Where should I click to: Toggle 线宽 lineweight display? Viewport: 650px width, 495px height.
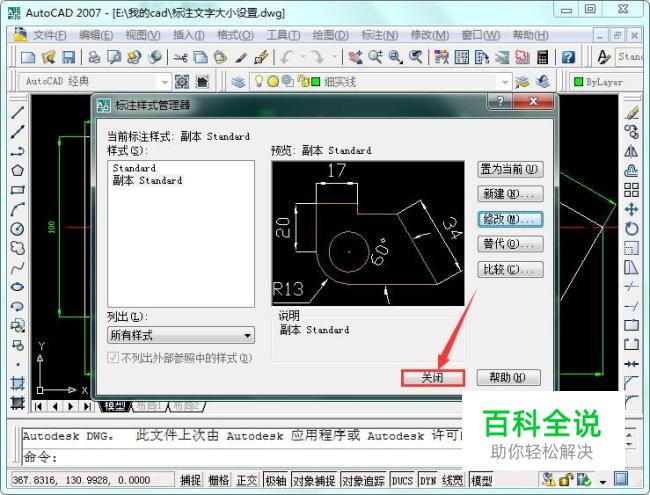[x=452, y=480]
